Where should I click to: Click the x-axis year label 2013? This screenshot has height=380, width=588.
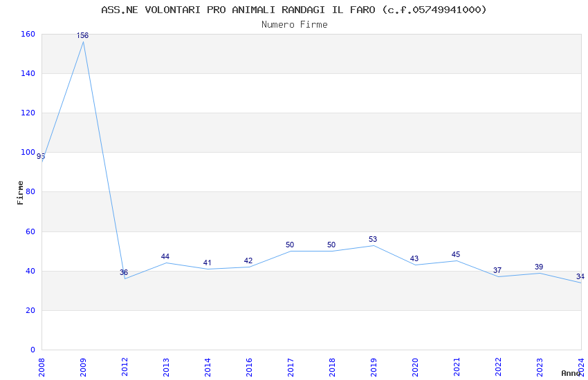click(x=166, y=368)
